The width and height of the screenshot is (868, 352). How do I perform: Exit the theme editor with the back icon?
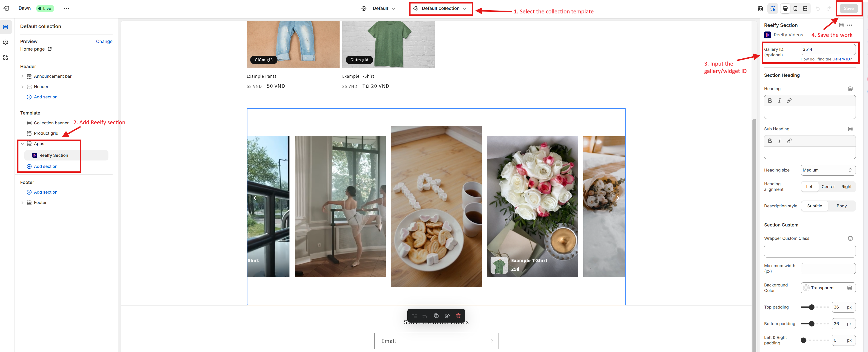6,9
